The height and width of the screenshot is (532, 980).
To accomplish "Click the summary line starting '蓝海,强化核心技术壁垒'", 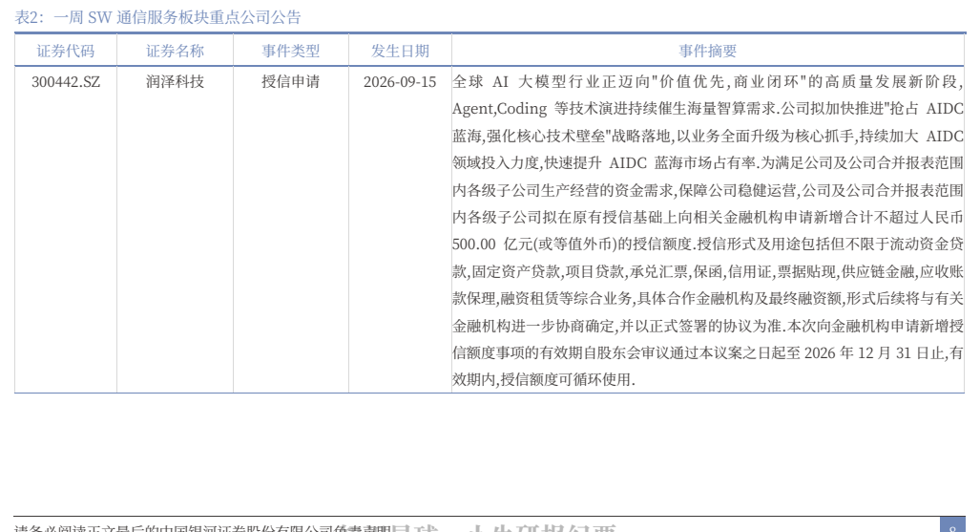I will [707, 137].
